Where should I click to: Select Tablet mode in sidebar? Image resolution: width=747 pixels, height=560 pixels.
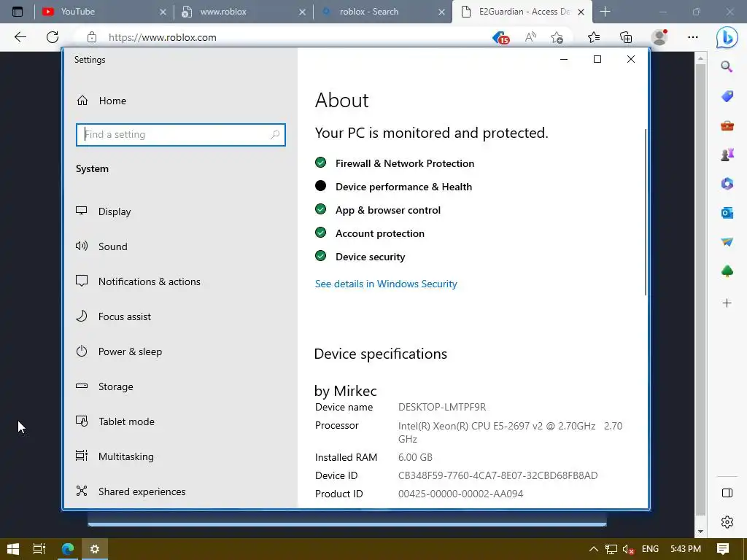(115, 421)
